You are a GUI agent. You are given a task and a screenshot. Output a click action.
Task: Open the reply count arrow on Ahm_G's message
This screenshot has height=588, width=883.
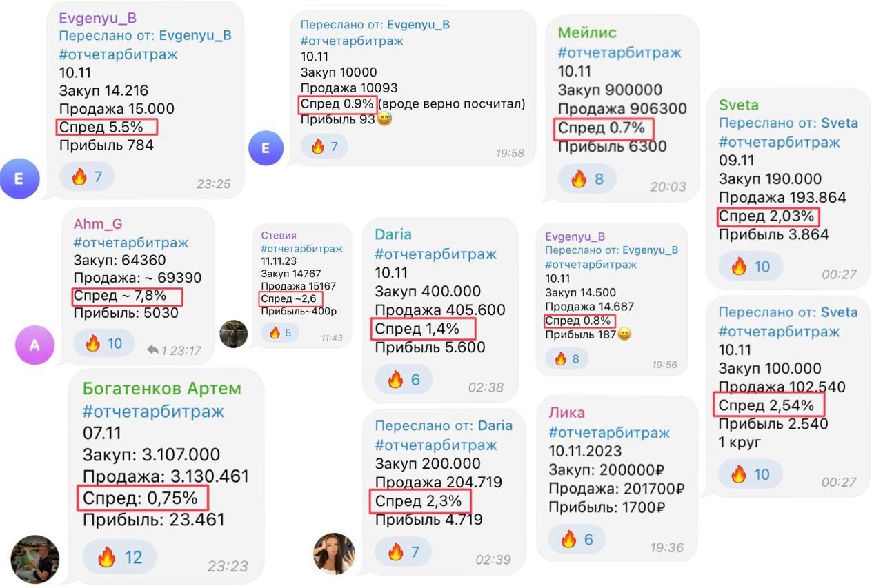coord(153,350)
